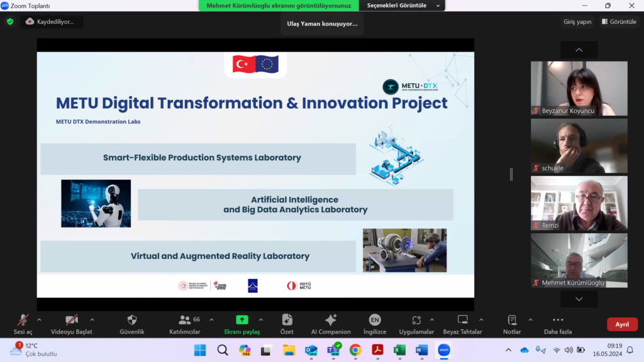The width and height of the screenshot is (644, 362).
Task: Open the volume speaker tray icon
Action: click(x=569, y=350)
